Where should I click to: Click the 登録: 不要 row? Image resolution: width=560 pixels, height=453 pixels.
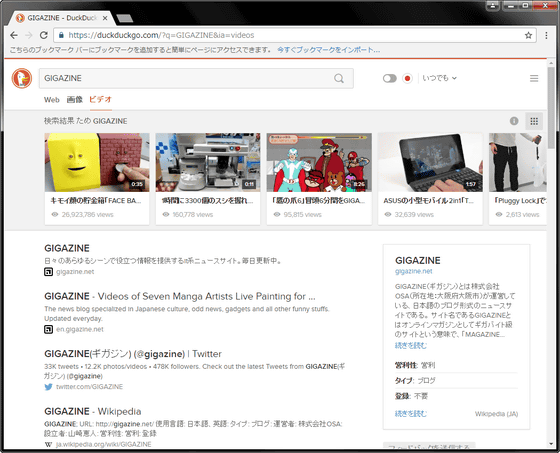[456, 396]
